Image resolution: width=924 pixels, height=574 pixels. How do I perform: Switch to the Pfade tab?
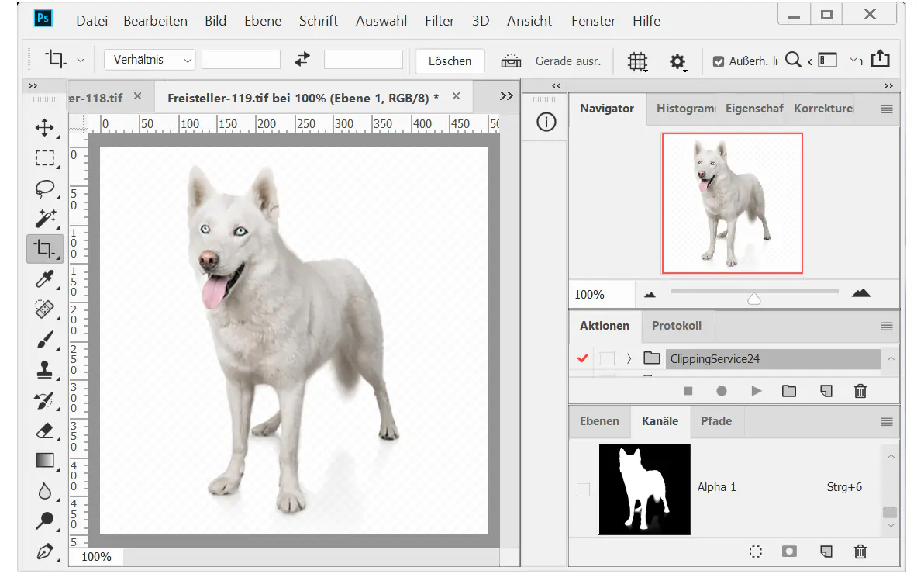tap(716, 421)
